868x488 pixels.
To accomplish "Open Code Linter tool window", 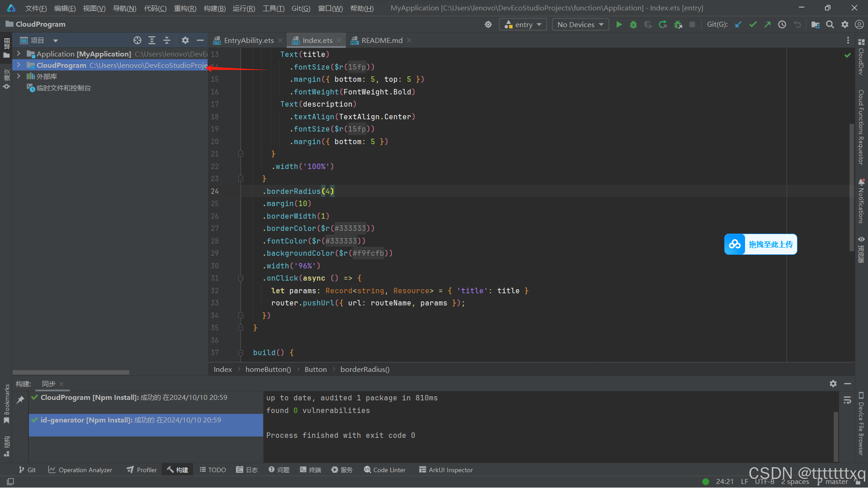I will [385, 470].
